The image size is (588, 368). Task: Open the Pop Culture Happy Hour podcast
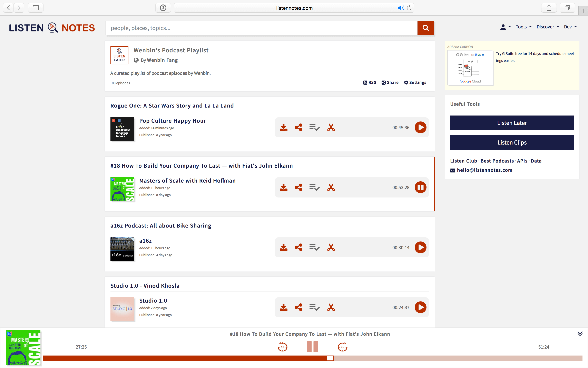(x=173, y=121)
